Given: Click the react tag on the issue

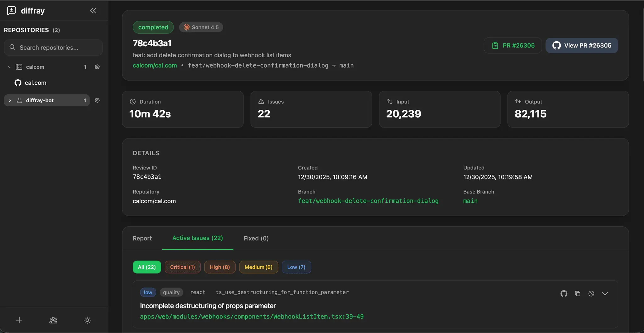Looking at the screenshot, I should click(198, 292).
